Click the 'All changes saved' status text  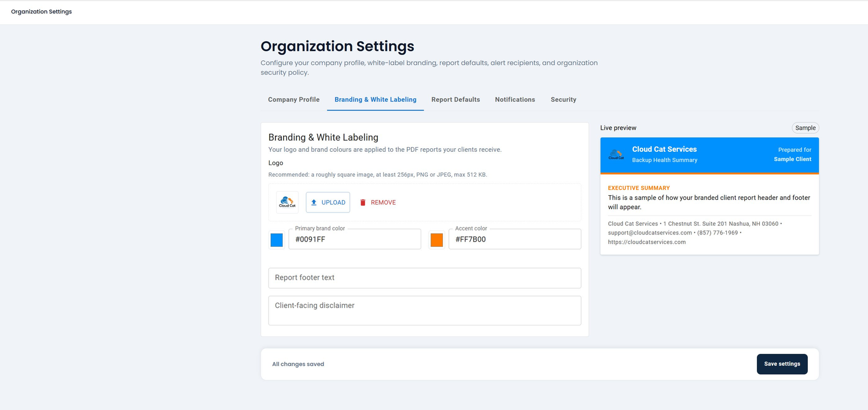[x=298, y=364]
